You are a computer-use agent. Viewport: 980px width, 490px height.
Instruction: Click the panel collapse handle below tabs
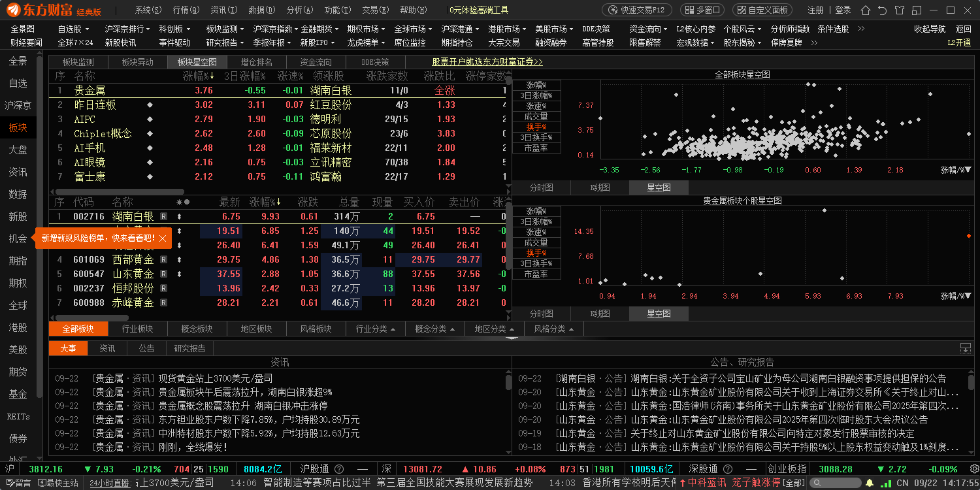click(512, 338)
